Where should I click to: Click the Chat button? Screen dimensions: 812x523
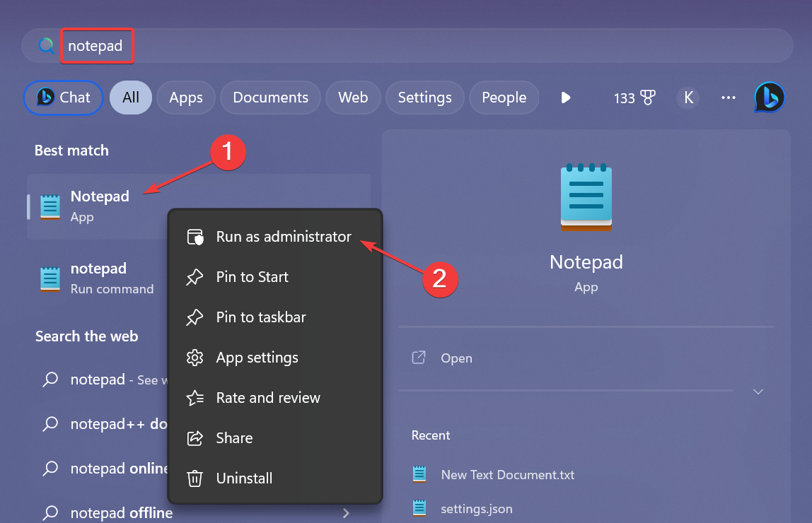[64, 98]
